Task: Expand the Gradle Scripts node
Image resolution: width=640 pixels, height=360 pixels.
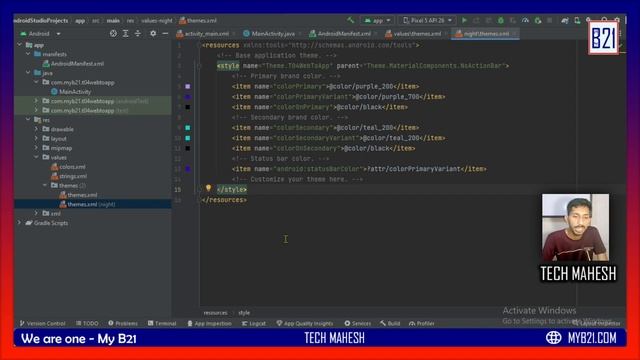Action: [20, 223]
